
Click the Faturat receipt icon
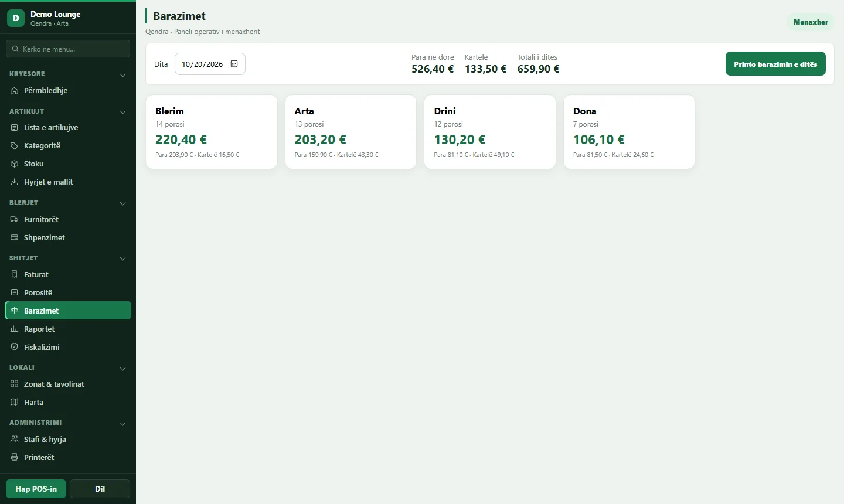(15, 275)
